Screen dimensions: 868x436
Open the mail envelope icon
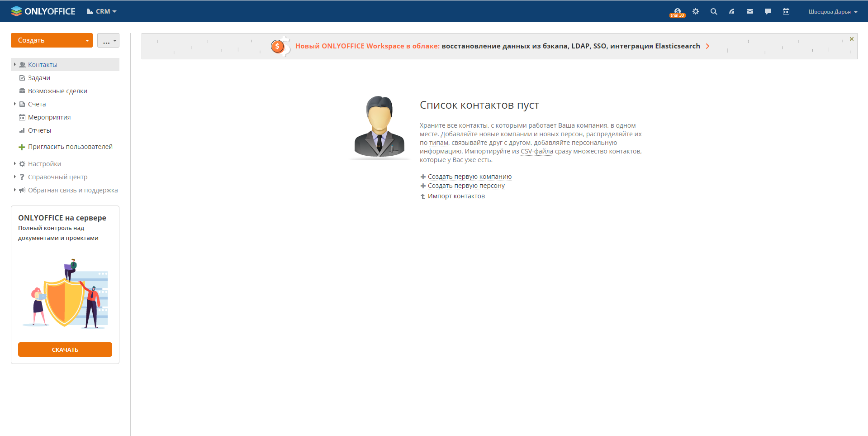click(x=750, y=11)
